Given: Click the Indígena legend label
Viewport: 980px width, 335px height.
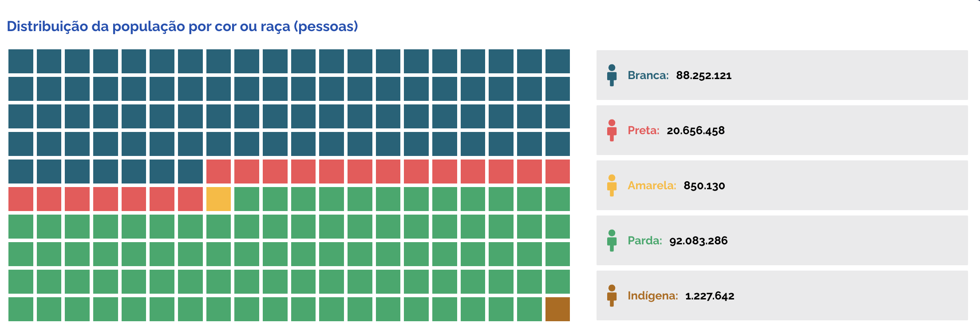Looking at the screenshot, I should pyautogui.click(x=653, y=295).
